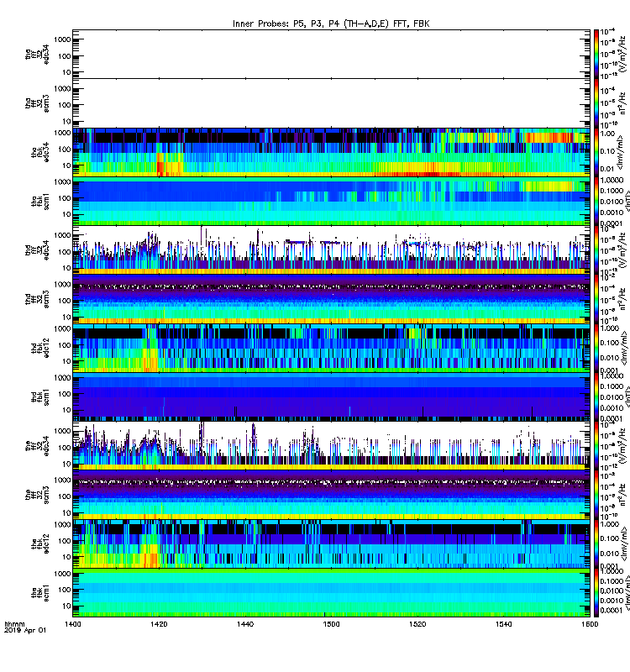Click inside the empty tha fff edc34 spectrogram panel

tap(331, 54)
